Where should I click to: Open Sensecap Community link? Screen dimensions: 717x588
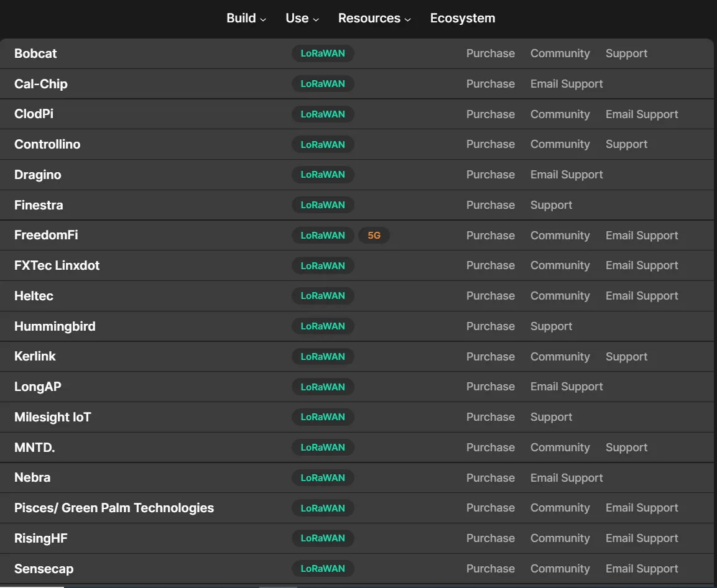tap(560, 569)
